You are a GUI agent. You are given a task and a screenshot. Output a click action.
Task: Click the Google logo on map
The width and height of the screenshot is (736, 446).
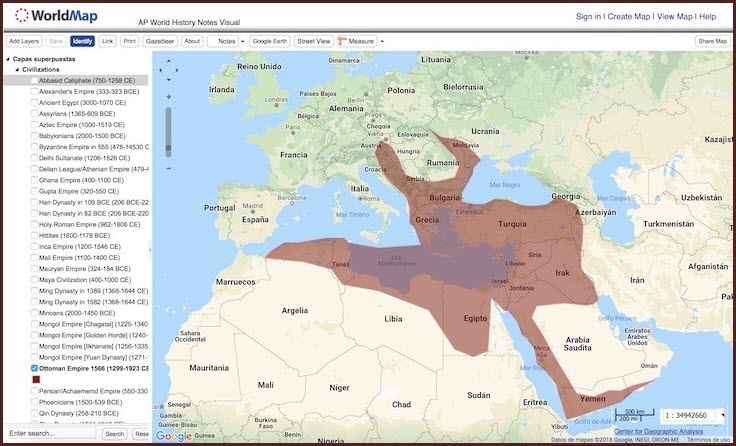[174, 436]
